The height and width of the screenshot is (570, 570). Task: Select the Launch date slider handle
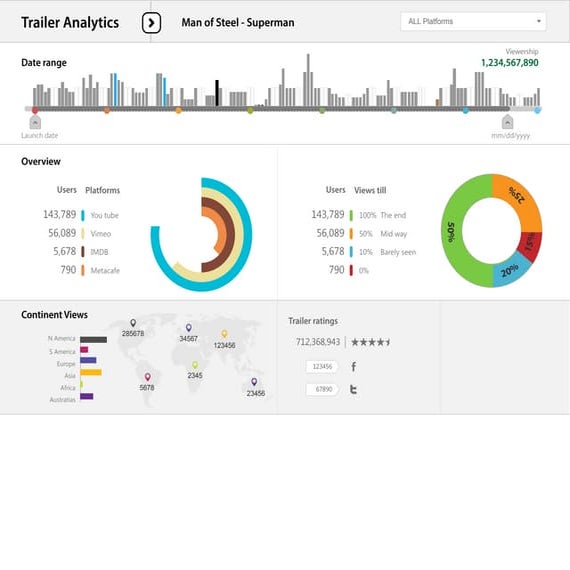35,122
